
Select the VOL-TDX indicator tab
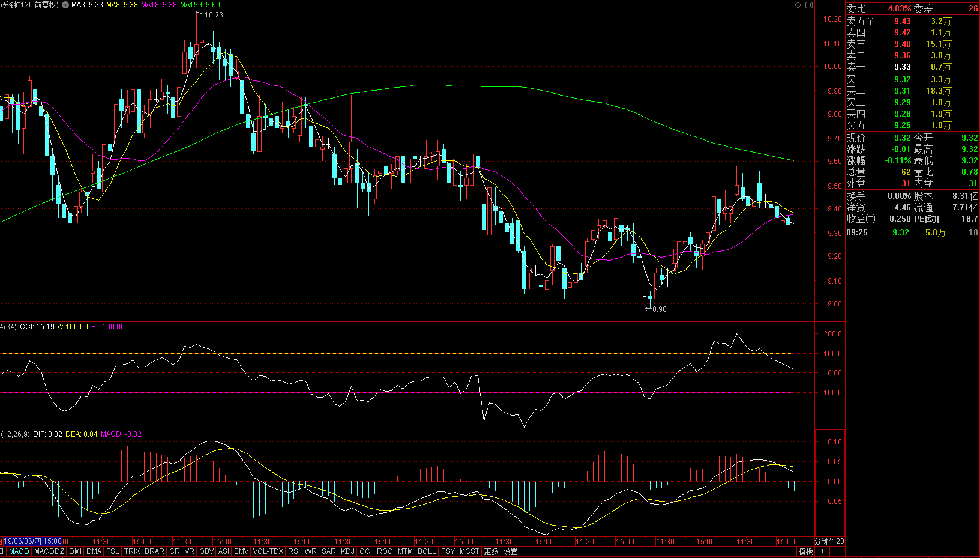(268, 551)
